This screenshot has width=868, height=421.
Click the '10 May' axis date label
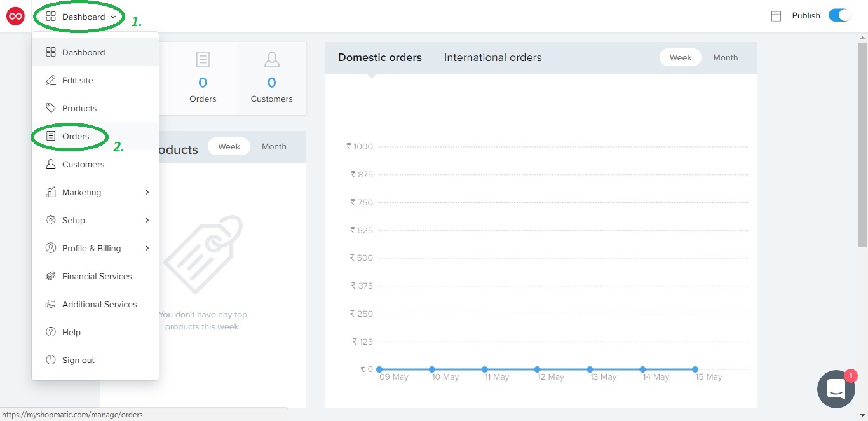pos(445,377)
